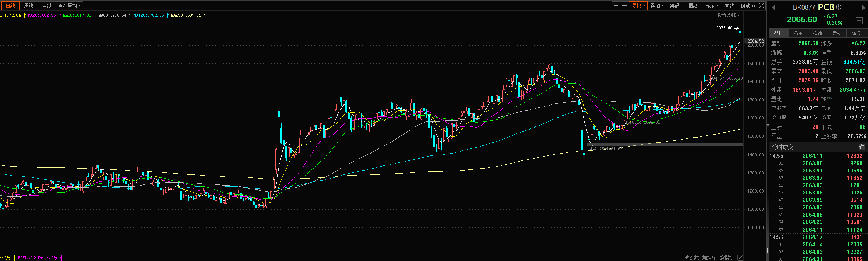Viewport: 868px width, 261px height.
Task: Add PCB to watchlist with plus box
Action: point(859,21)
